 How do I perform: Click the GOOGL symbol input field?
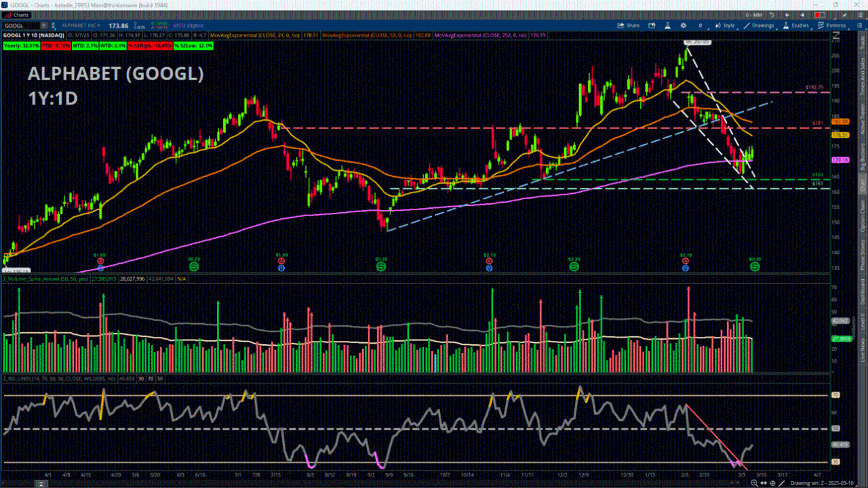point(20,25)
